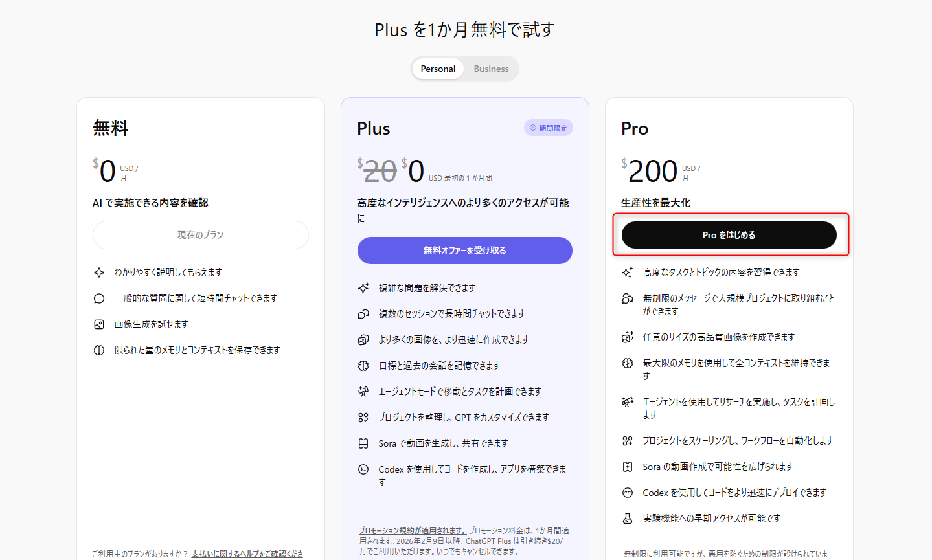Switch to the Business plans tab
This screenshot has width=932, height=560.
pyautogui.click(x=491, y=69)
